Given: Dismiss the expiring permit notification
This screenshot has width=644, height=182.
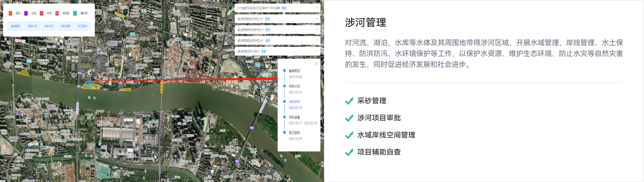Looking at the screenshot, I should (316, 8).
